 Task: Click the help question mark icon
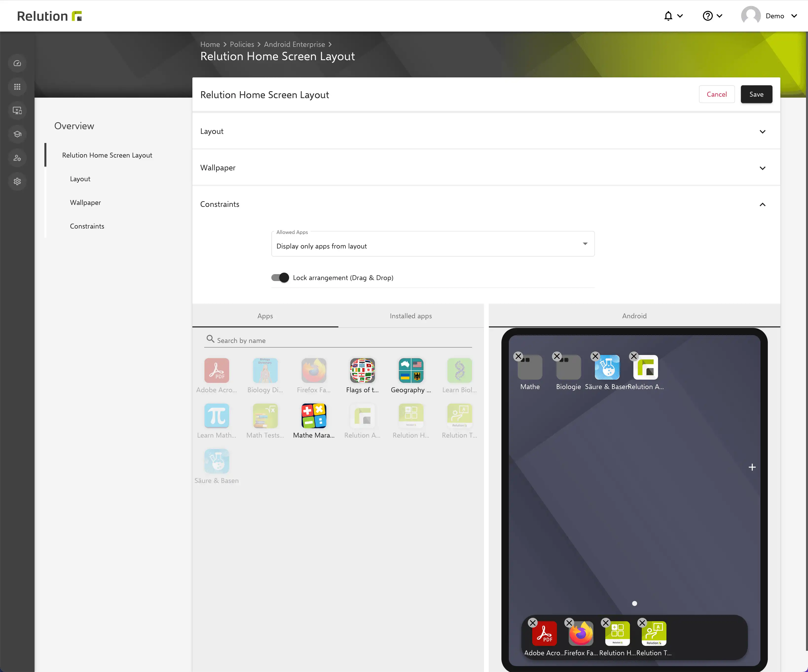pos(708,16)
